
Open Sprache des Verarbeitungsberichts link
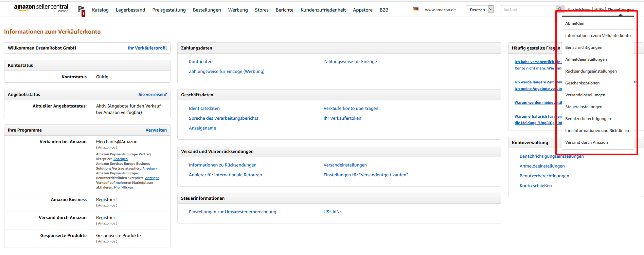point(223,118)
